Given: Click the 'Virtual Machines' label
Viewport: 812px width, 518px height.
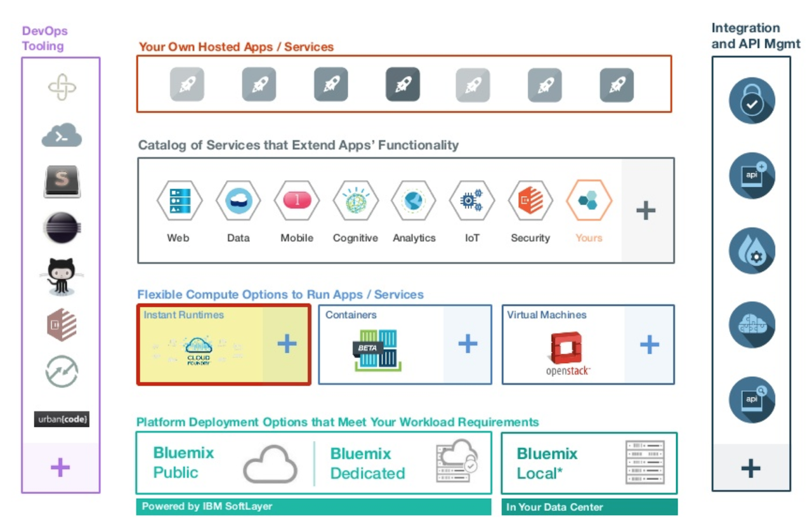Looking at the screenshot, I should [547, 315].
